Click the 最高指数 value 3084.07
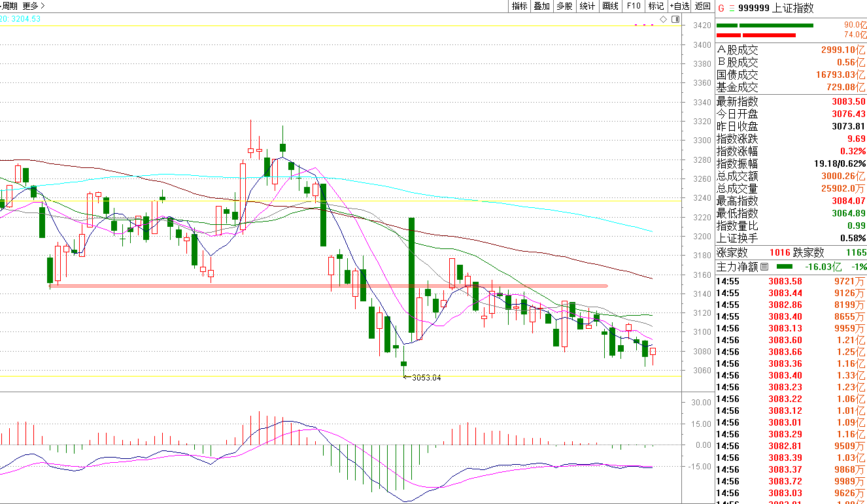 849,201
